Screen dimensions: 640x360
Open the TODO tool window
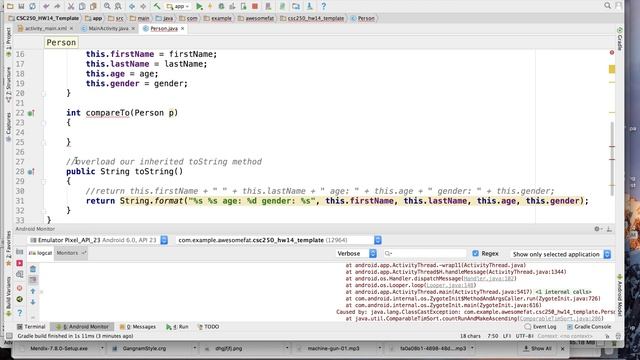209,327
